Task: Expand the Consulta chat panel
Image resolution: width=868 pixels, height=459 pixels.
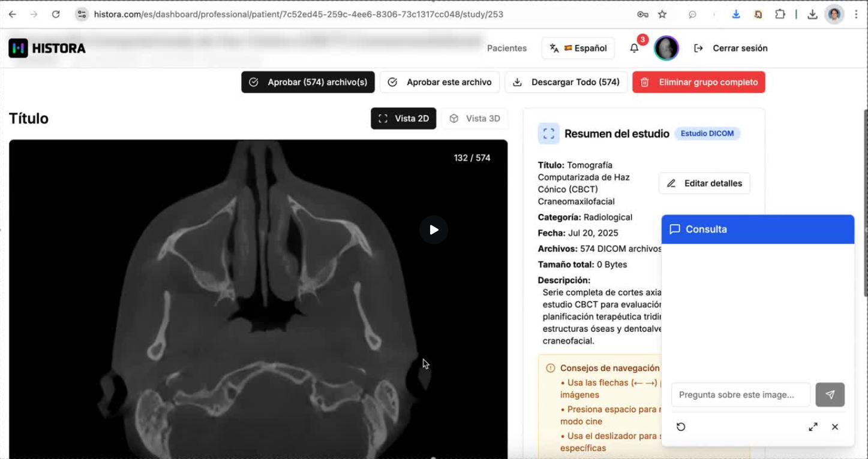Action: 813,427
